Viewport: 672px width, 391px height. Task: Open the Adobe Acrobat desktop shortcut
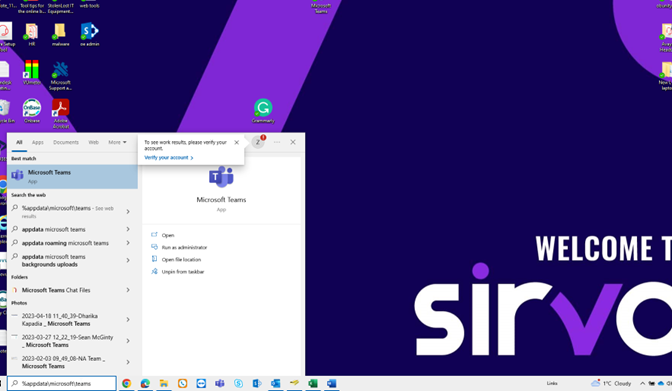click(60, 113)
